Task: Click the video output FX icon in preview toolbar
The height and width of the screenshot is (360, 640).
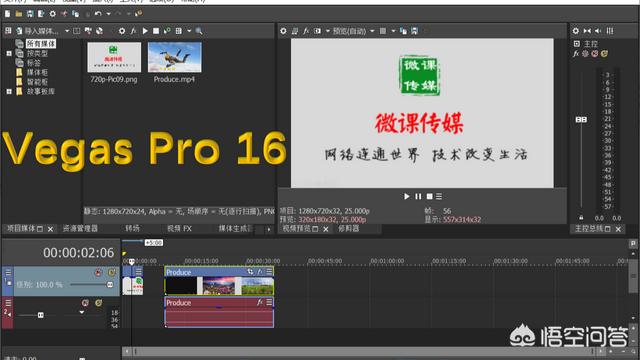Action: pos(306,31)
